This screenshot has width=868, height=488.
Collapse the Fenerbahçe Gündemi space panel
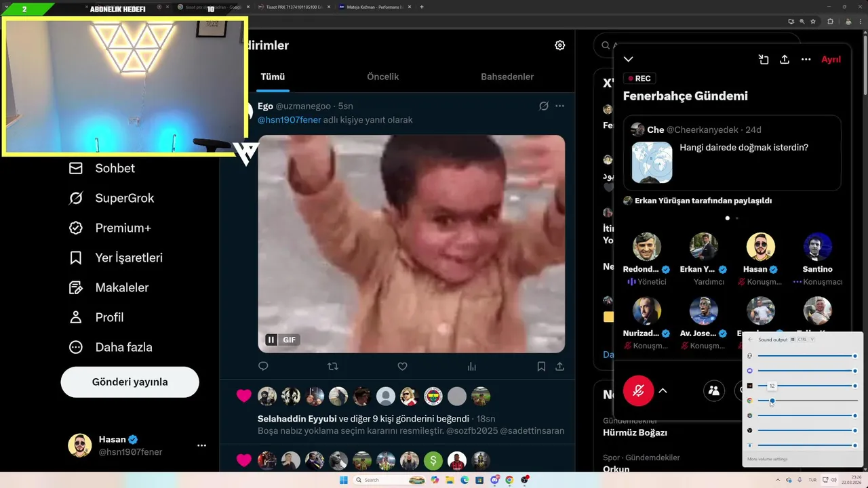coord(629,60)
